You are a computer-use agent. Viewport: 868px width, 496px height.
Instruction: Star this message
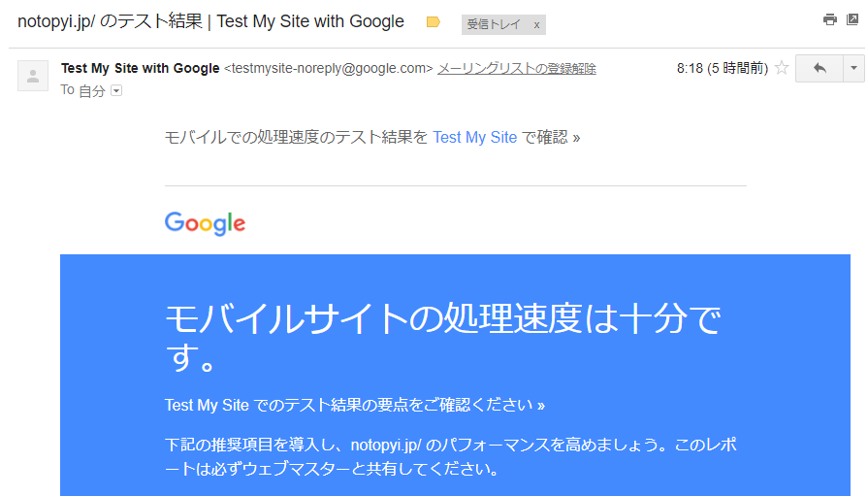point(782,69)
